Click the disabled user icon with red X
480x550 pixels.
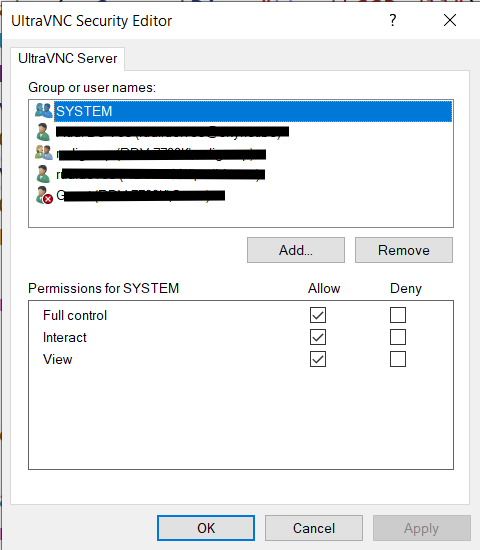pyautogui.click(x=44, y=195)
